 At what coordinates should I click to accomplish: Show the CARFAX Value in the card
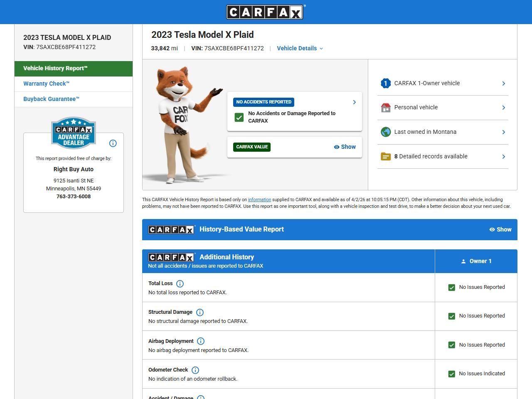pos(345,147)
